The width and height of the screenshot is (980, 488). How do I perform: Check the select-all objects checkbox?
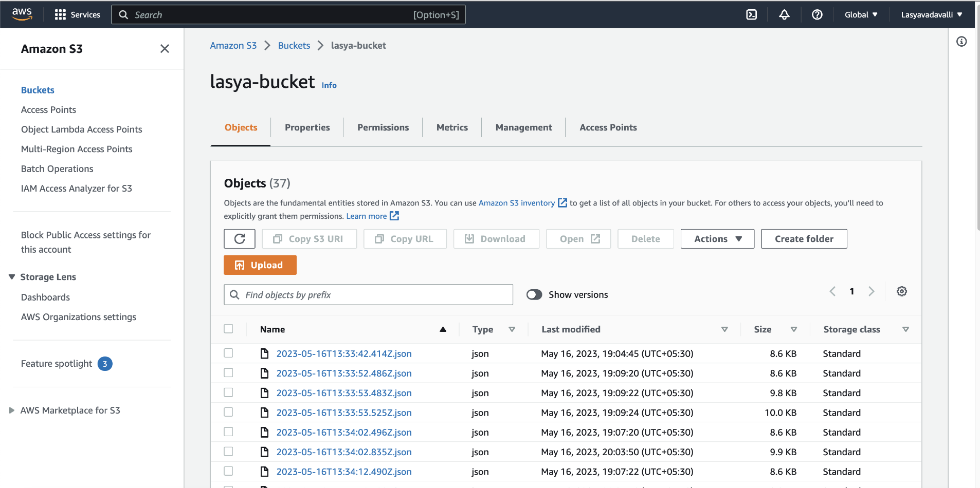(228, 329)
